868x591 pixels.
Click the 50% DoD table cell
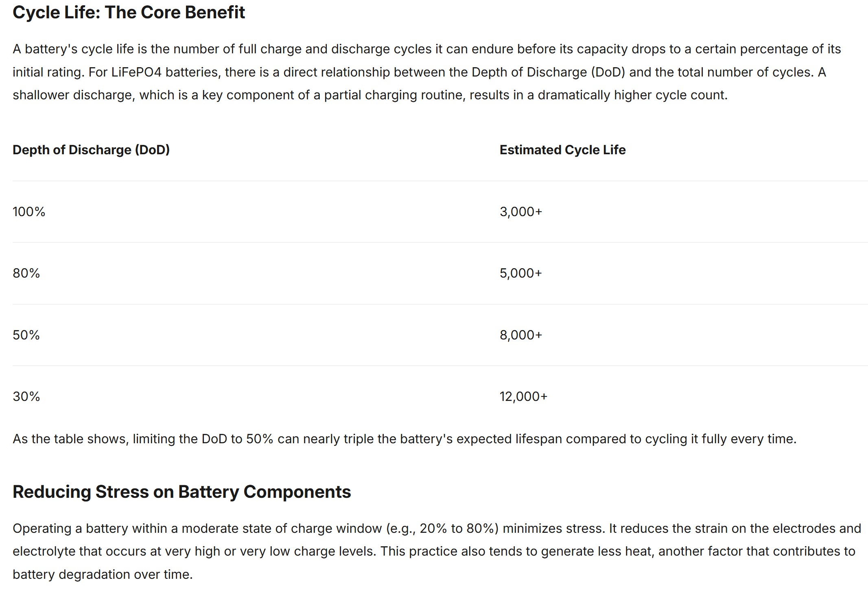coord(26,335)
